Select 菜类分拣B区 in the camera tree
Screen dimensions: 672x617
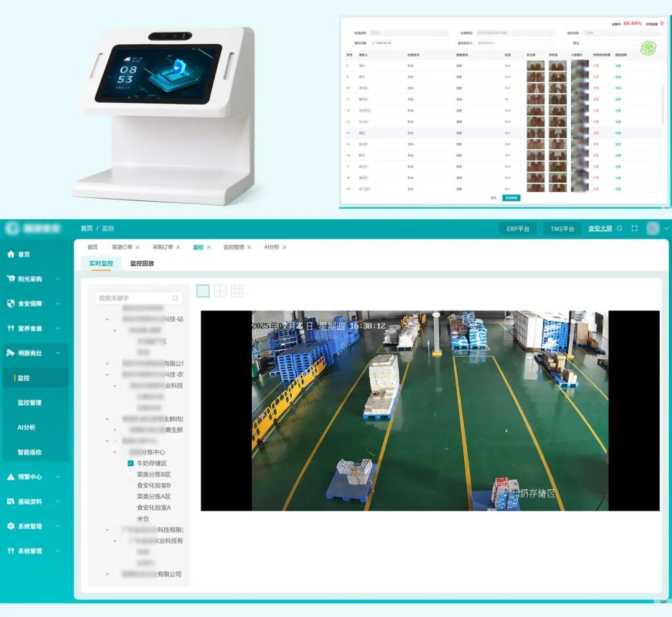(154, 474)
